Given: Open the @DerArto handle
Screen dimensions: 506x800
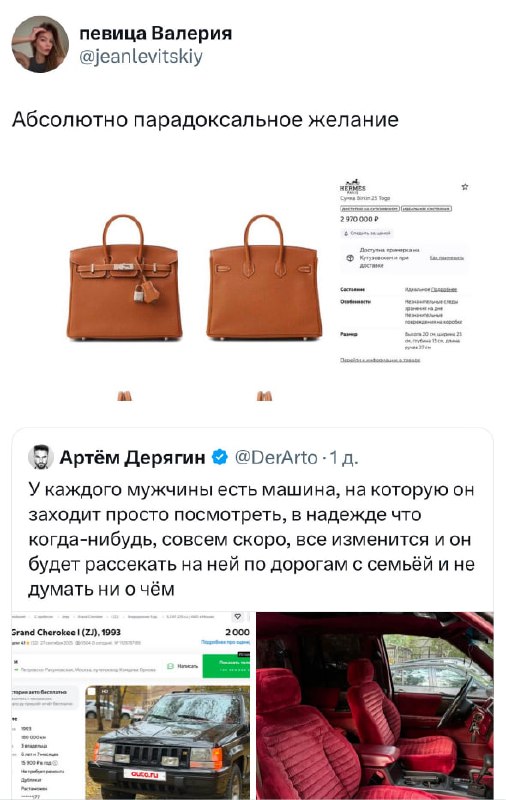Looking at the screenshot, I should [276, 457].
